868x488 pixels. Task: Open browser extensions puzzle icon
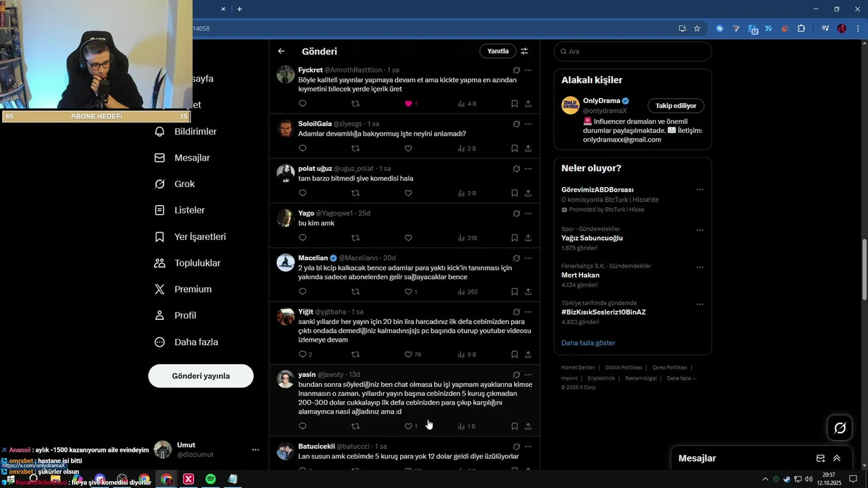[801, 28]
